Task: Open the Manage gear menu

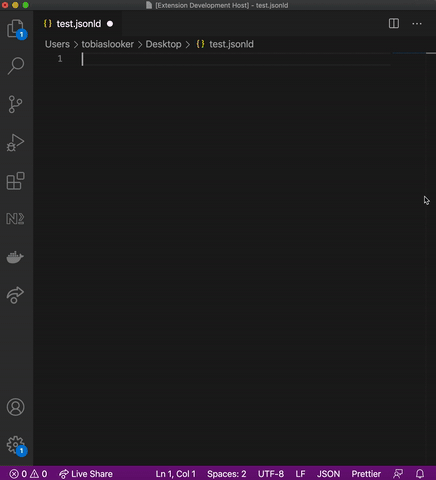Action: [16, 446]
